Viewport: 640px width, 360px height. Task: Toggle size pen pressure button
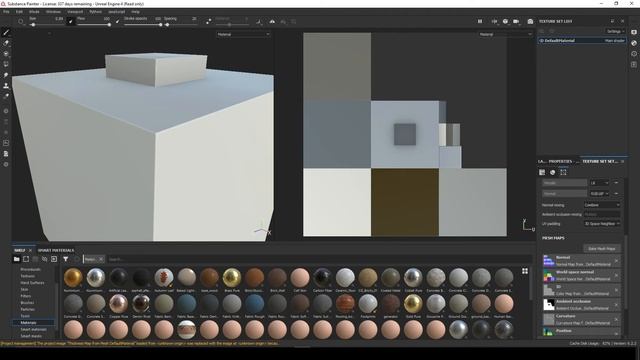[70, 21]
